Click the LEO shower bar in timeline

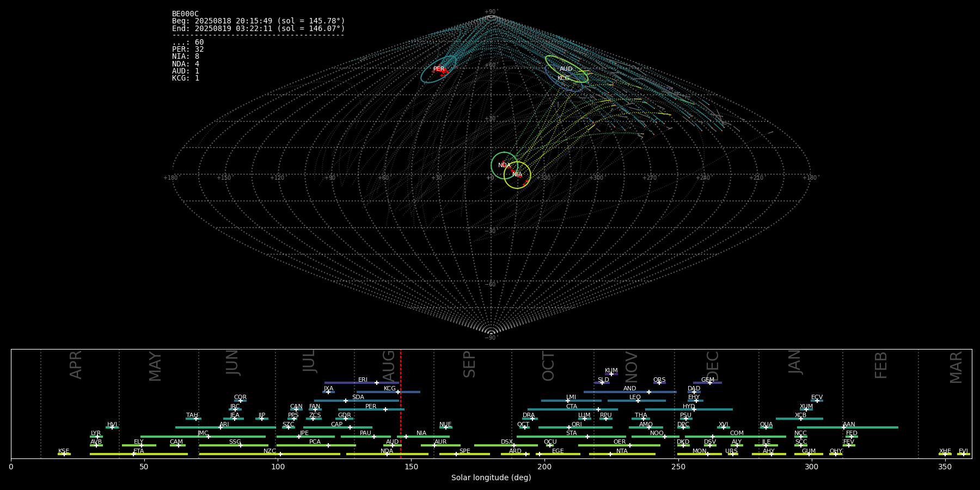pos(636,401)
